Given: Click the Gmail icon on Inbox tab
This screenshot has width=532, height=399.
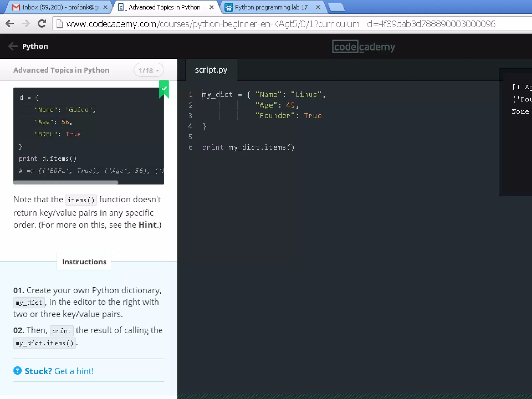Looking at the screenshot, I should [x=16, y=7].
